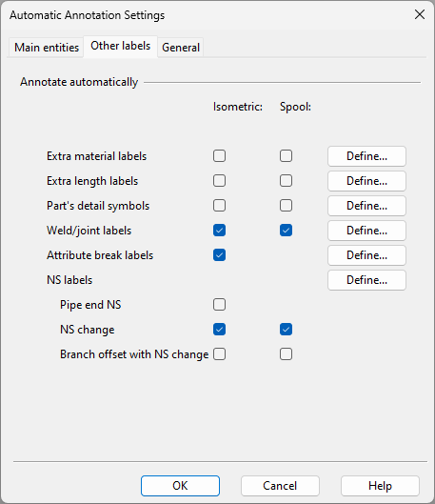Switch to the Main entities tab
Image resolution: width=435 pixels, height=504 pixels.
click(47, 48)
